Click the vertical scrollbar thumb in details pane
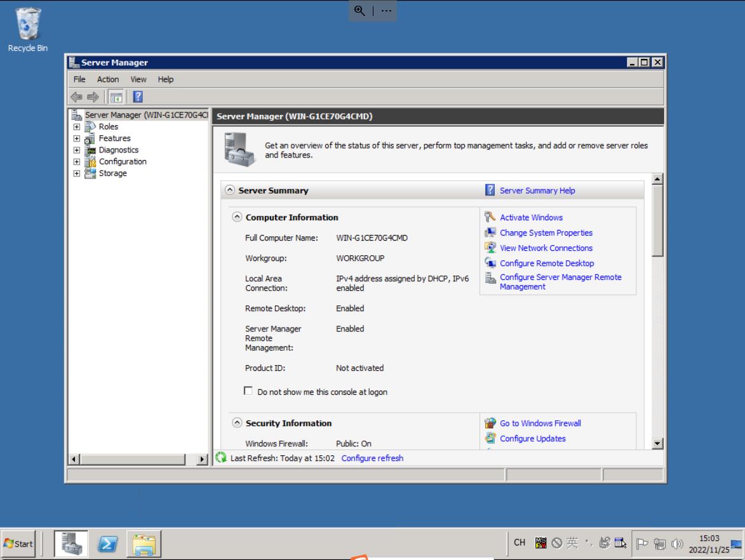Screen dimensions: 745x560 click(x=657, y=221)
